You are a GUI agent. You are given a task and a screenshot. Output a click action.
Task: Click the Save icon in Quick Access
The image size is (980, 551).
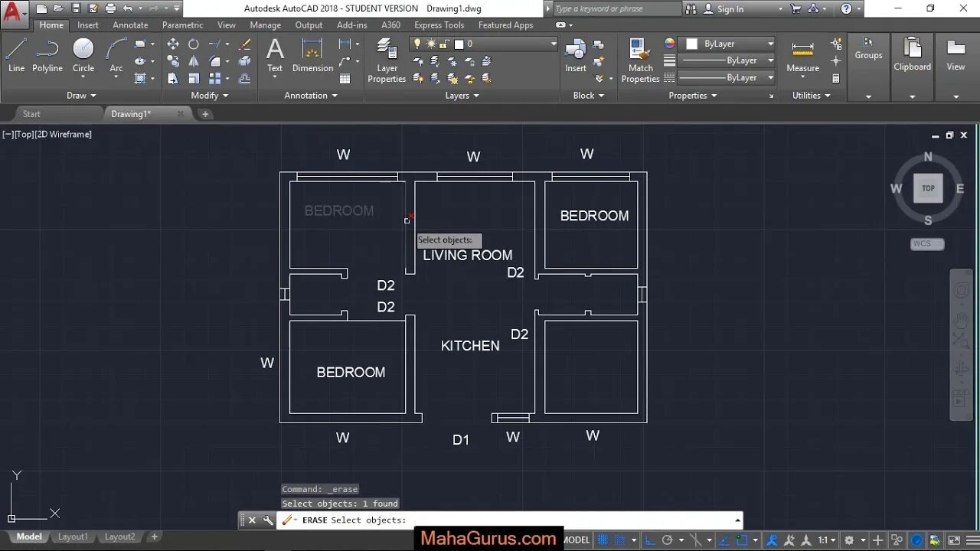click(x=76, y=8)
